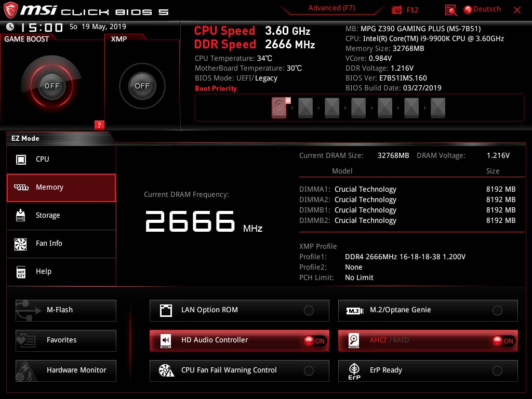Click the Fan Info fan icon

(21, 244)
